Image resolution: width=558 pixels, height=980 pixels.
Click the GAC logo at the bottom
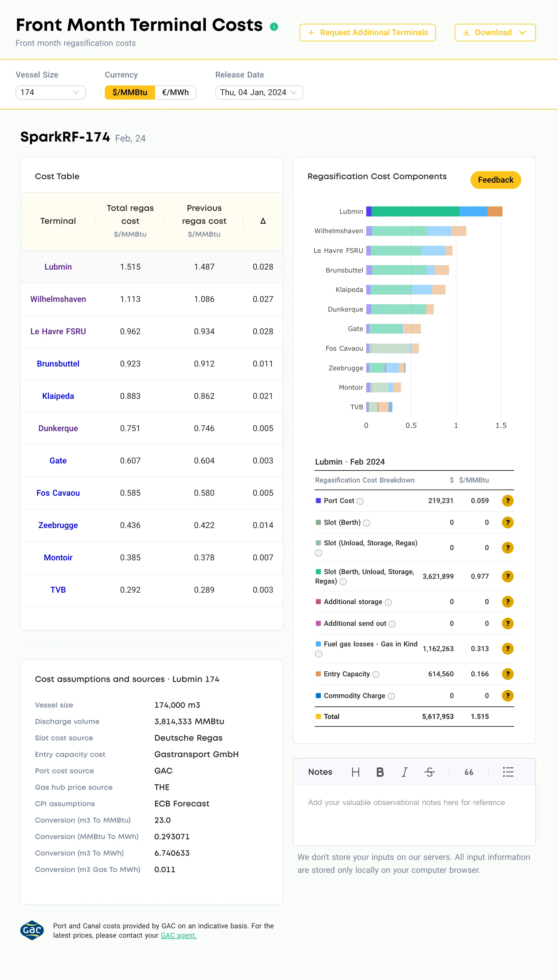[32, 930]
